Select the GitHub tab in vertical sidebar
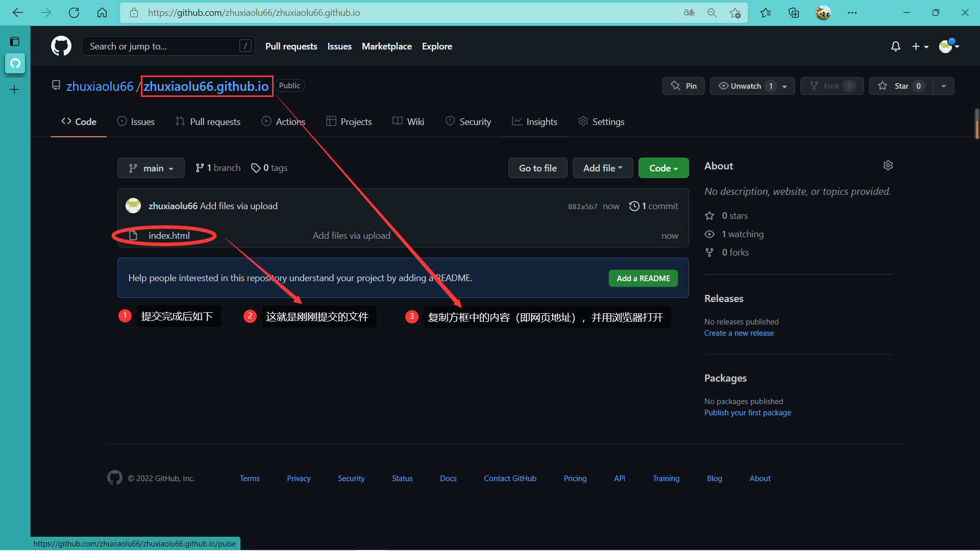 pos(15,63)
